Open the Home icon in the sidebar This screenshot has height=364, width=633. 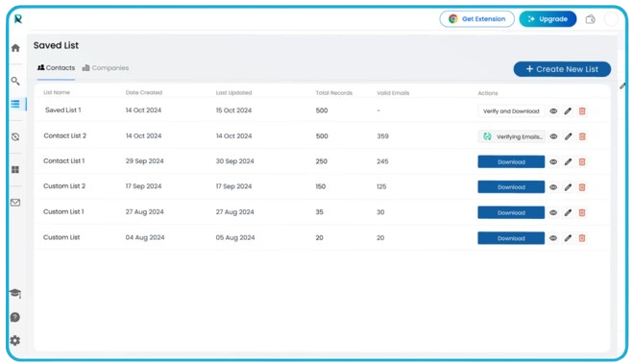(x=15, y=48)
